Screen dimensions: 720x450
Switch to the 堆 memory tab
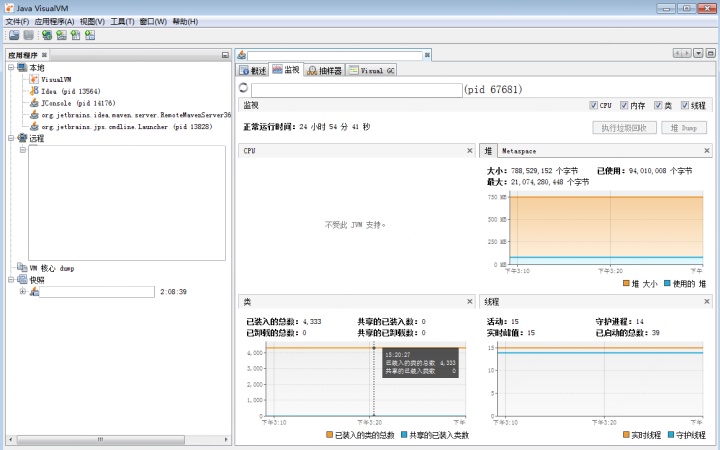488,151
